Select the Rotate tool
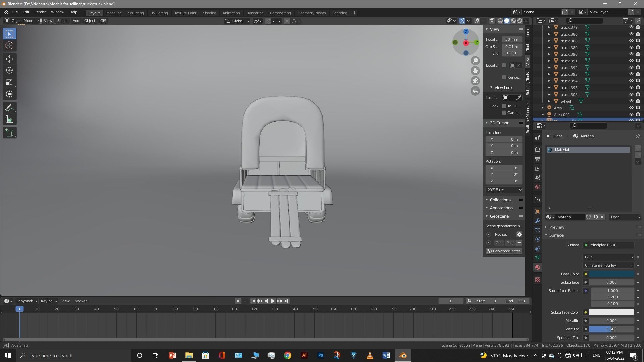This screenshot has height=362, width=644. coord(9,71)
